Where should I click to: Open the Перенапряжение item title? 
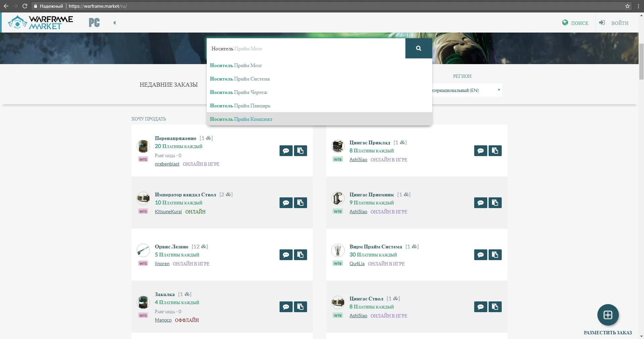176,138
